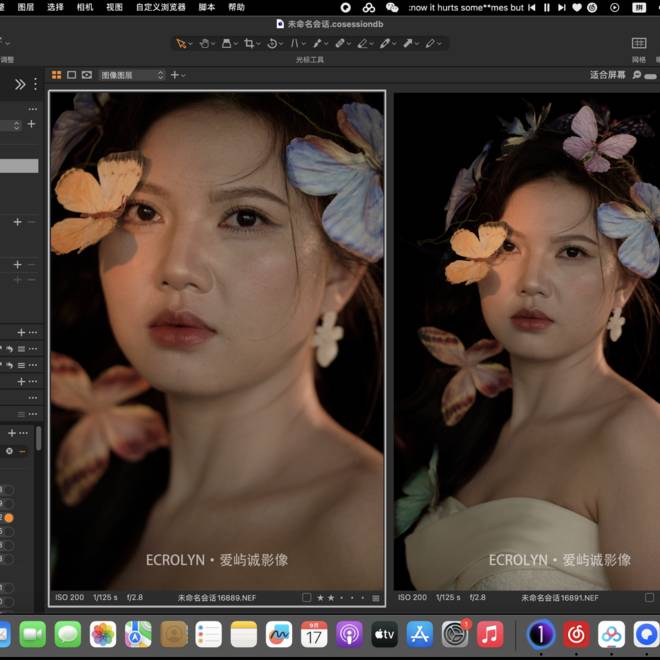Toggle color tag checkbox for 16891.NEF
660x660 pixels.
(649, 597)
